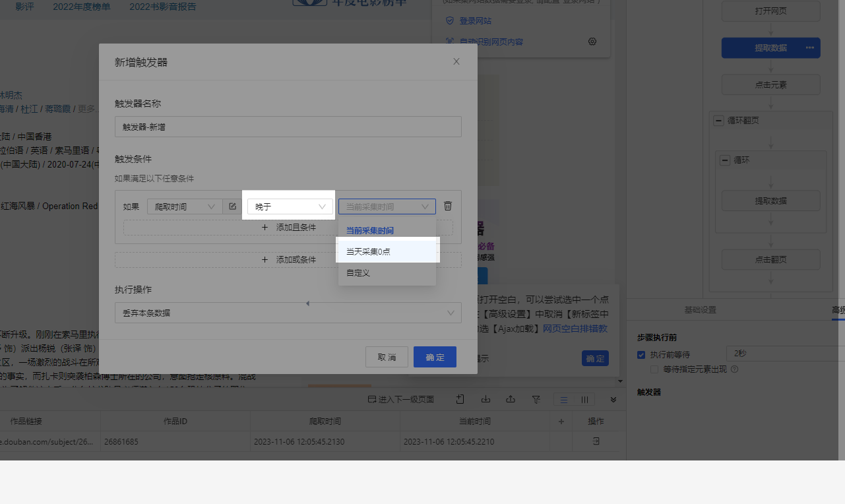The image size is (845, 504).
Task: Click 确定 in the trigger dialog
Action: (x=435, y=357)
